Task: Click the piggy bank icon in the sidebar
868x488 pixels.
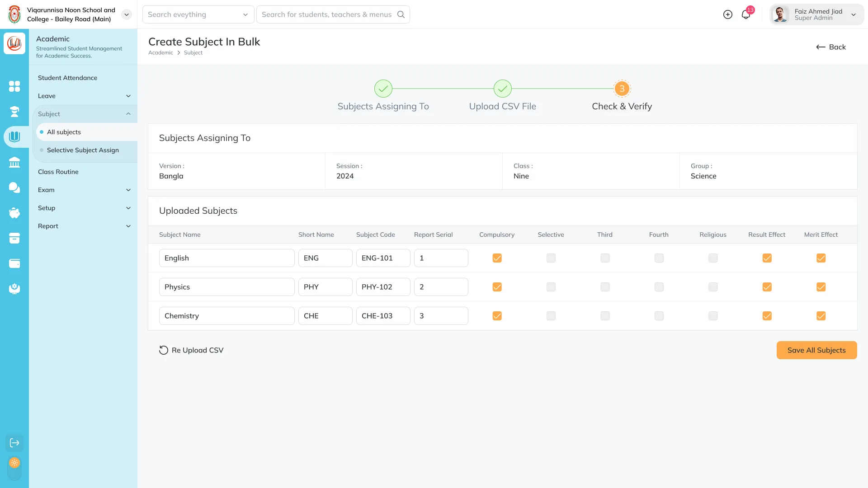Action: tap(14, 213)
